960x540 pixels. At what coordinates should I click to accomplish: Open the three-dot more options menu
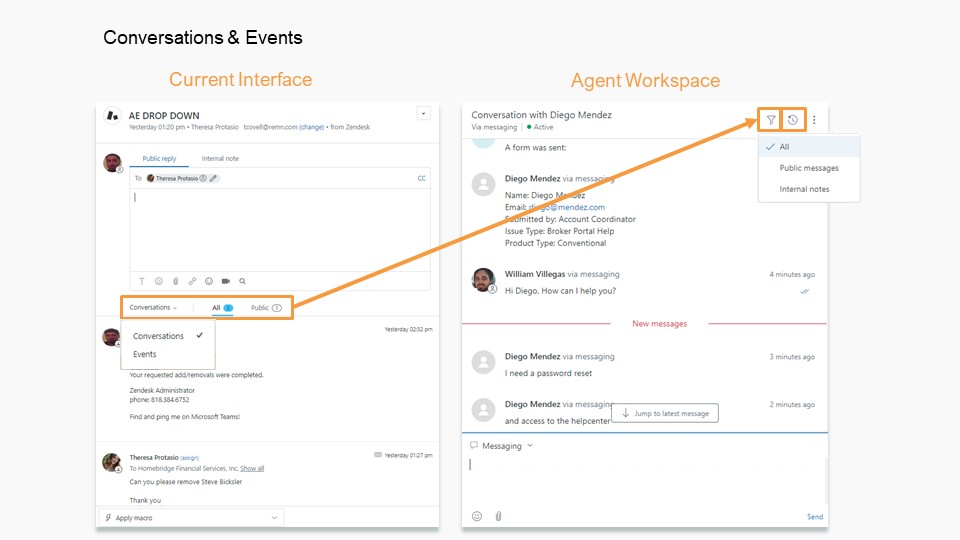click(x=814, y=120)
